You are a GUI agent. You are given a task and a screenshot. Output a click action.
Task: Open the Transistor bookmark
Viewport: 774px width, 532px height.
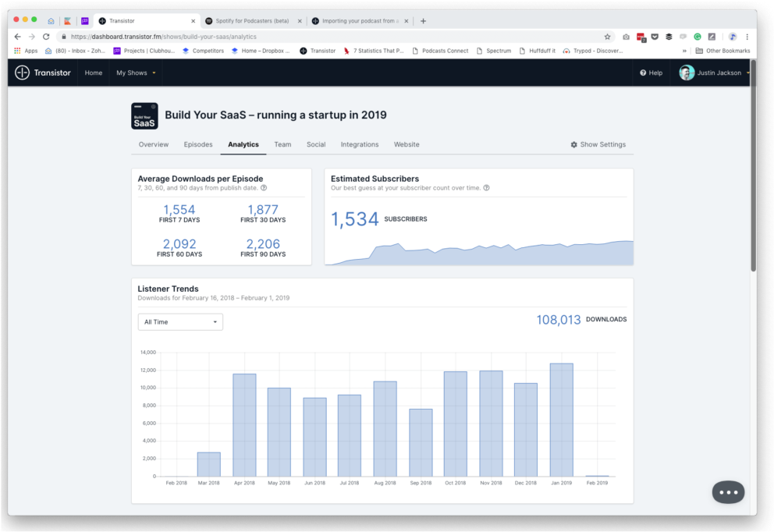coord(318,51)
